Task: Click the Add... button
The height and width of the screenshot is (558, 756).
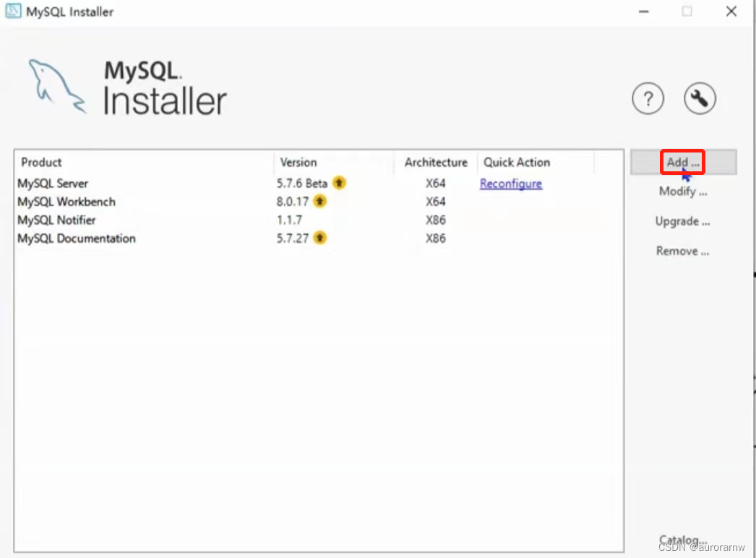Action: tap(683, 162)
